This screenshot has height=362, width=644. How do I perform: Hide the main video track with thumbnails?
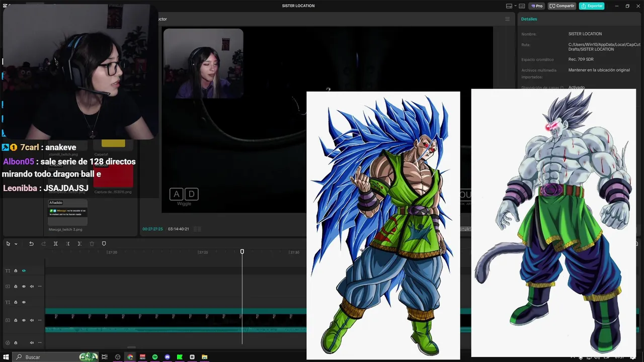24,320
